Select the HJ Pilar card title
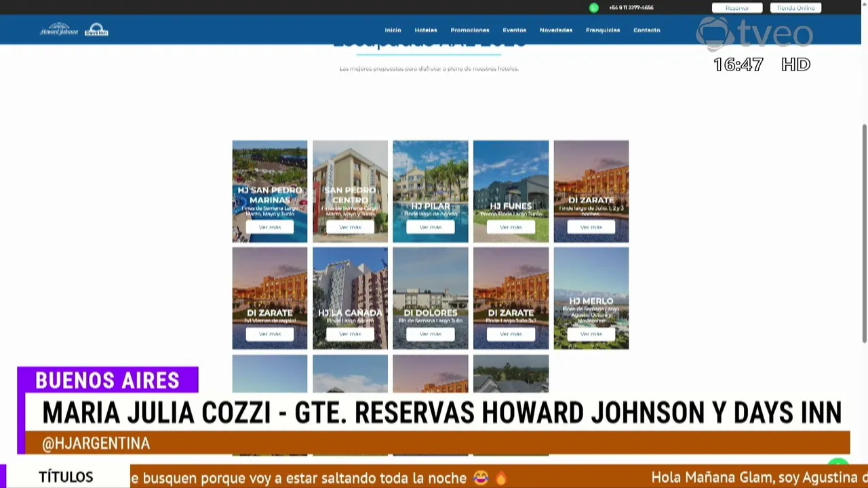 click(431, 206)
